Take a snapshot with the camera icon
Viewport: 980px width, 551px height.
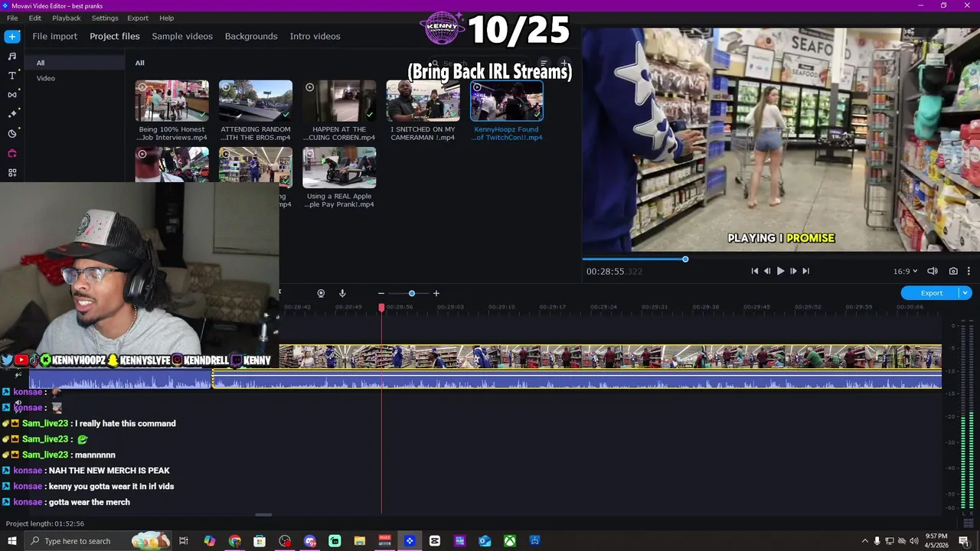click(953, 271)
